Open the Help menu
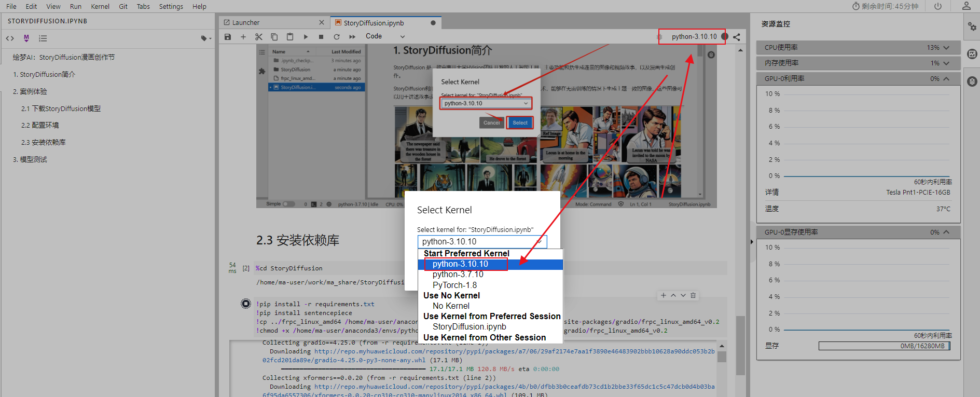 point(199,6)
